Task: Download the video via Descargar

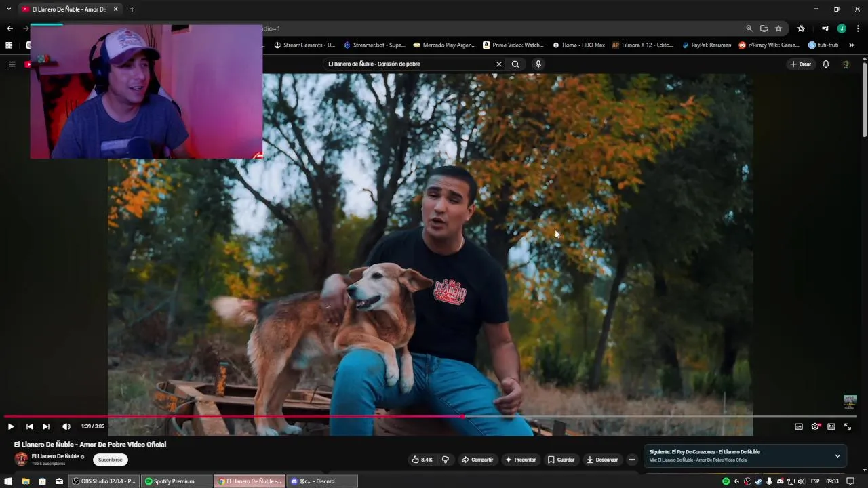Action: click(x=602, y=460)
